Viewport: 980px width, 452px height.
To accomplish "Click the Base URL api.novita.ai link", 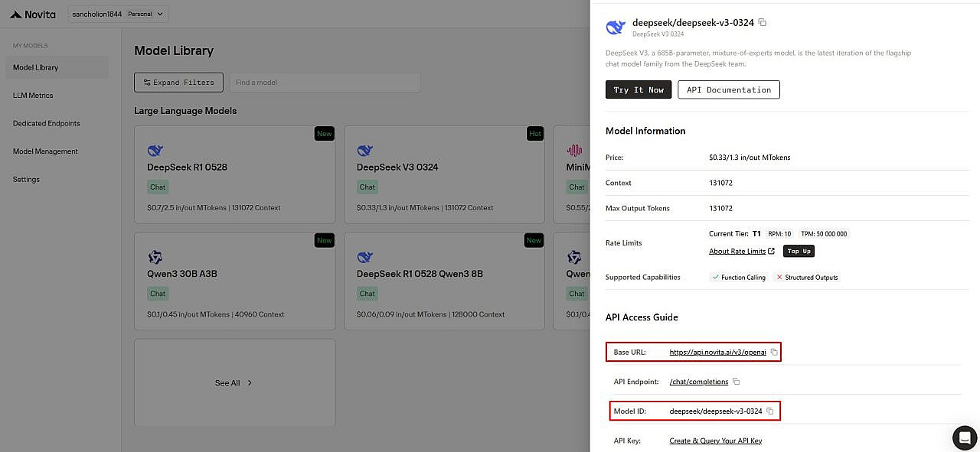I will coord(717,352).
